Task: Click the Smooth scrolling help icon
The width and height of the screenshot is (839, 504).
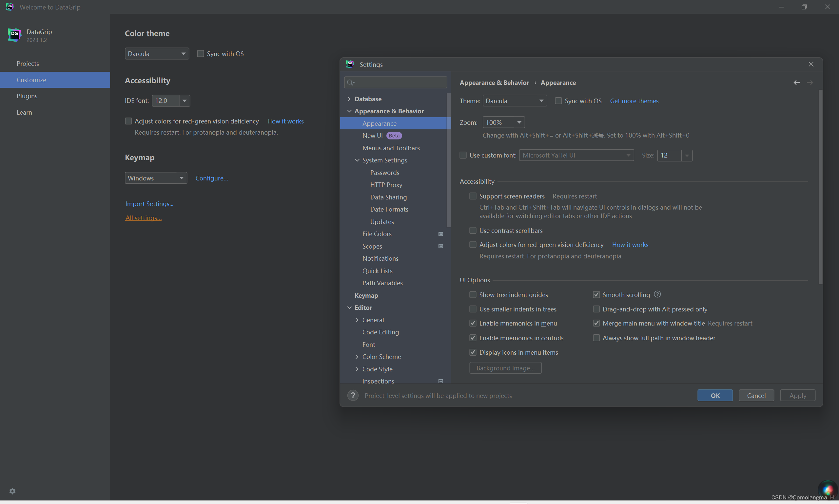Action: click(657, 294)
